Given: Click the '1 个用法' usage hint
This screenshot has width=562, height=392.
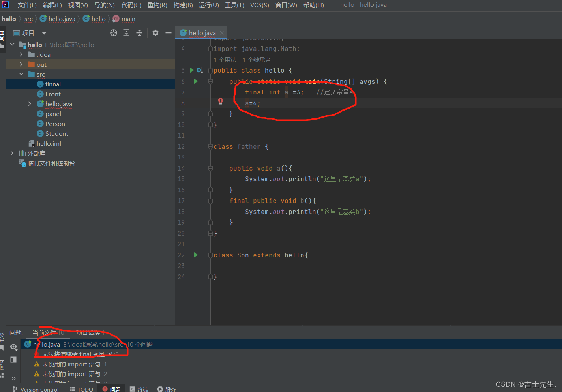Looking at the screenshot, I should (225, 60).
